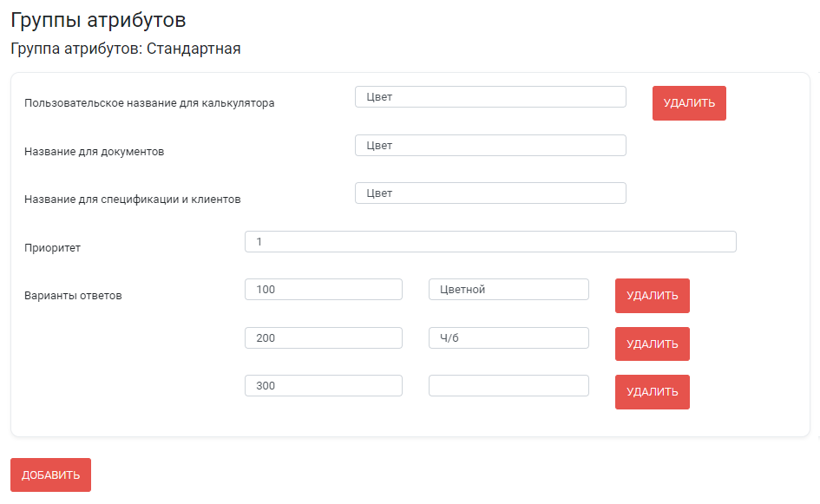Focus the Название для документов field
This screenshot has height=504, width=820.
[x=490, y=146]
